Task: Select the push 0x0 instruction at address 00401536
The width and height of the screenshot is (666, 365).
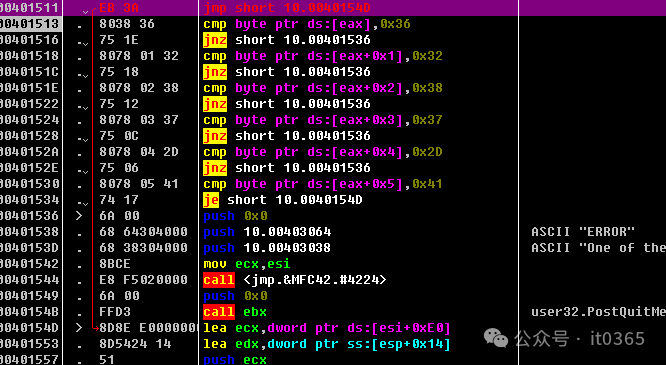Action: pos(235,216)
